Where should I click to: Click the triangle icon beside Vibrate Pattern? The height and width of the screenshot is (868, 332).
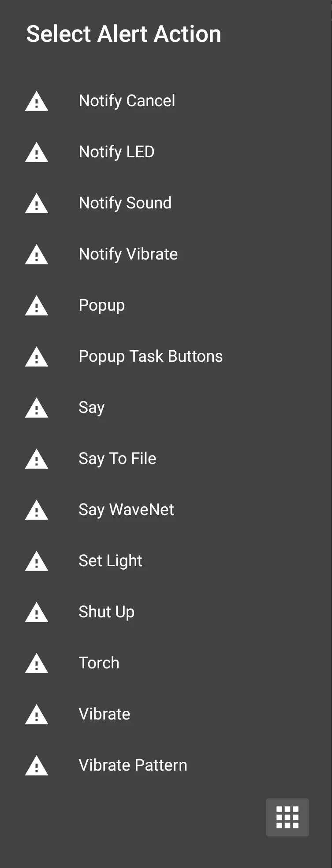pyautogui.click(x=37, y=766)
